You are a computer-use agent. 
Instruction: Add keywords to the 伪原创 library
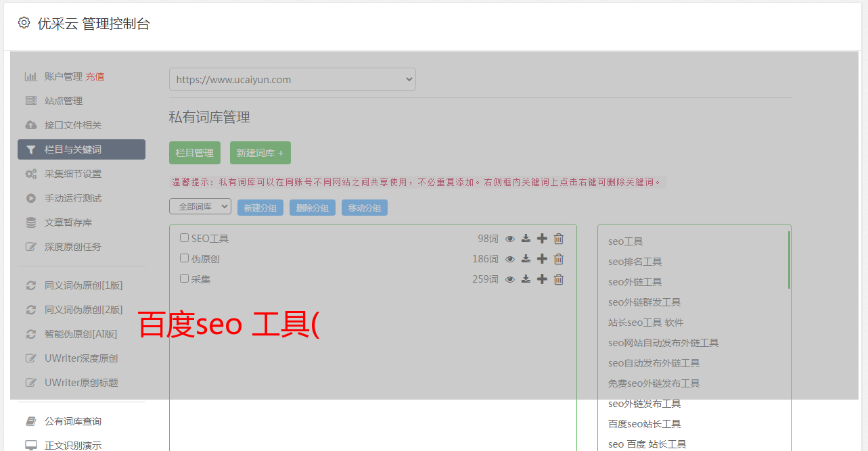[x=542, y=259]
